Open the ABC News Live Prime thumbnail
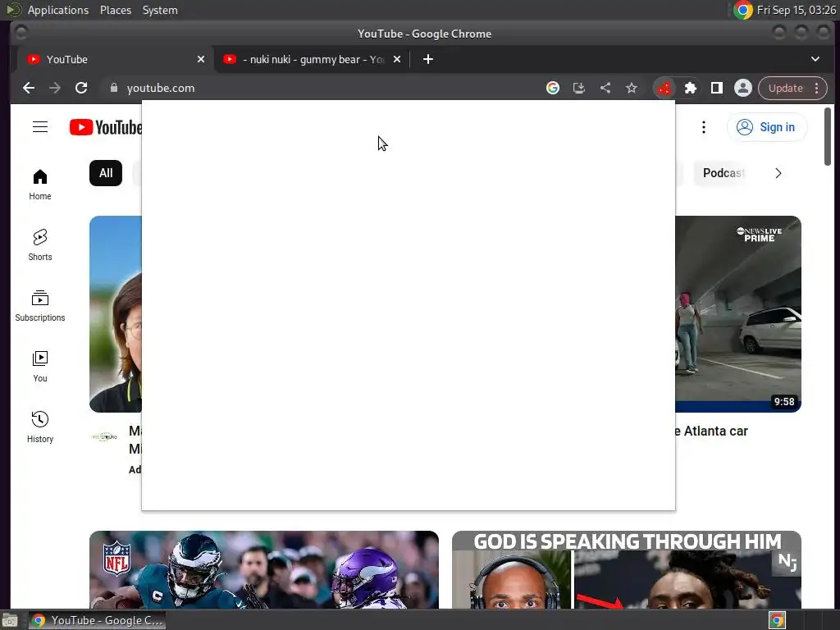The height and width of the screenshot is (630, 840). pyautogui.click(x=738, y=314)
